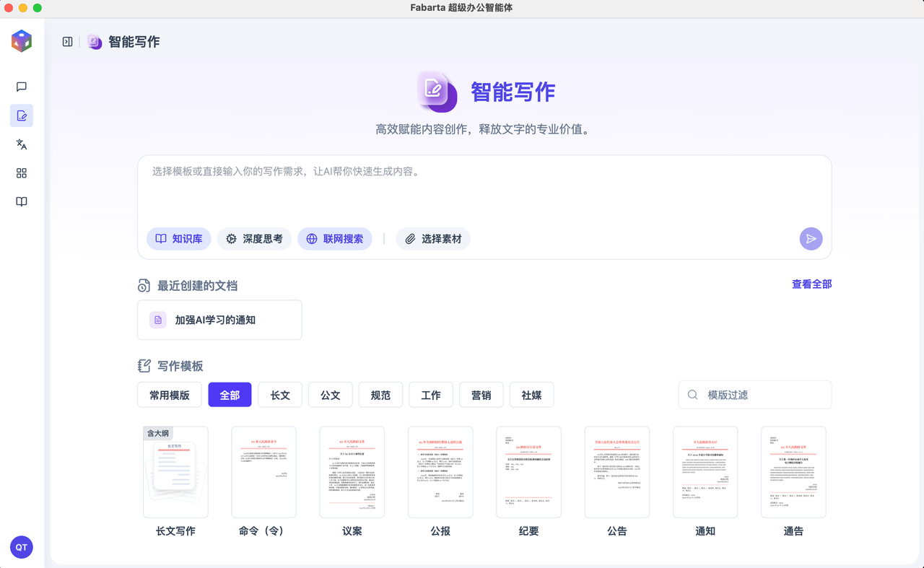
Task: Select the 长文写作 template thumbnail
Action: pyautogui.click(x=175, y=472)
